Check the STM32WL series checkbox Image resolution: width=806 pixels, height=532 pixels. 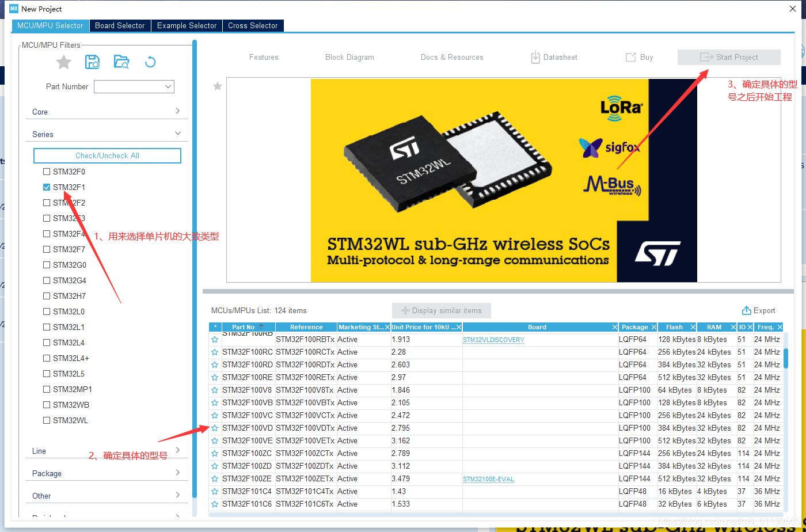tap(47, 420)
